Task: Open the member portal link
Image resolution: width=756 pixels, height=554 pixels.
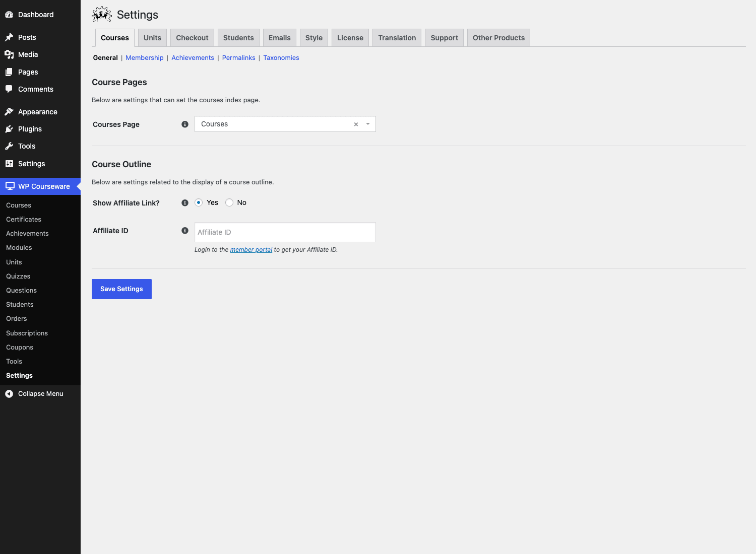Action: click(251, 250)
